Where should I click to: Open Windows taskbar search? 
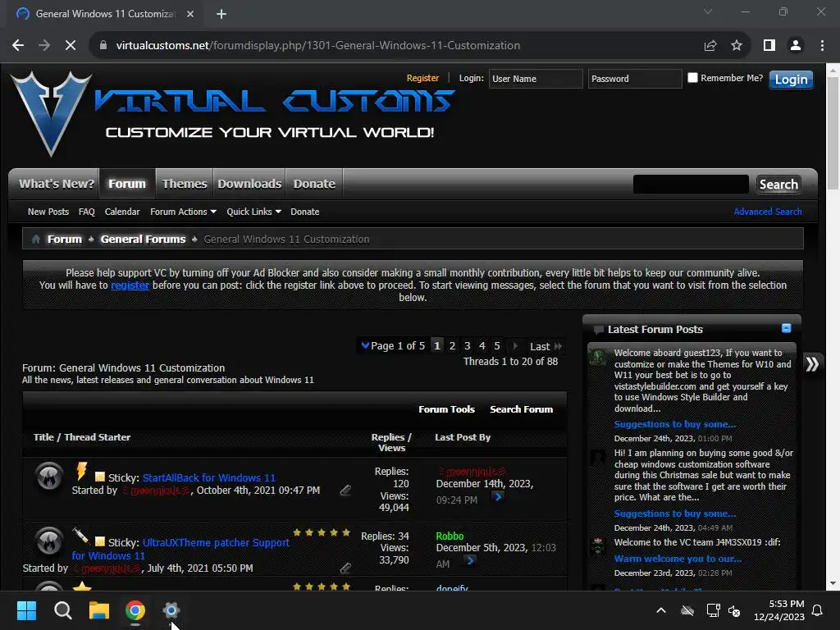(62, 610)
